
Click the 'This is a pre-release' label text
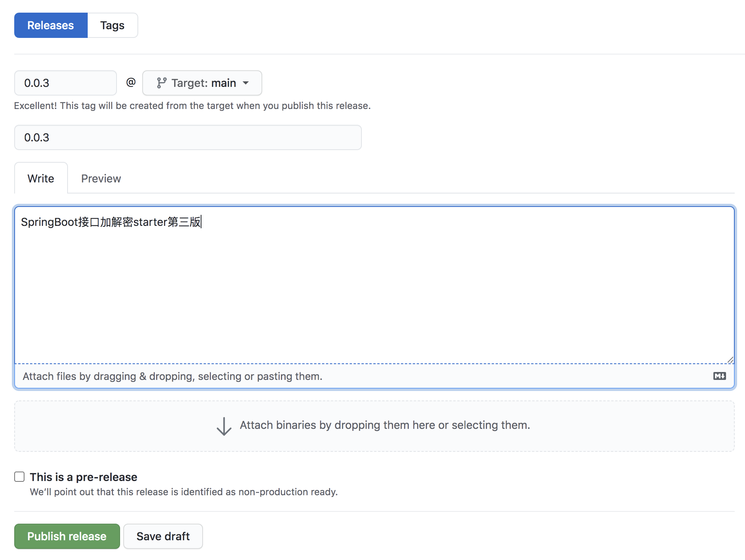tap(83, 477)
